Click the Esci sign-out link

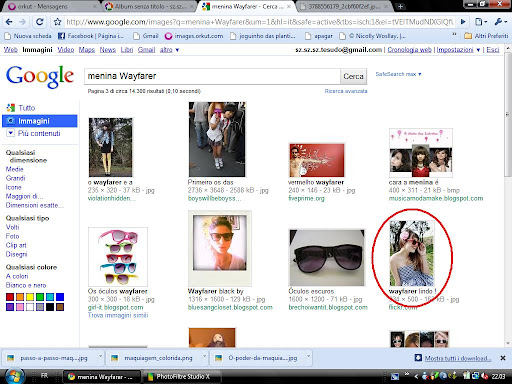coord(493,50)
